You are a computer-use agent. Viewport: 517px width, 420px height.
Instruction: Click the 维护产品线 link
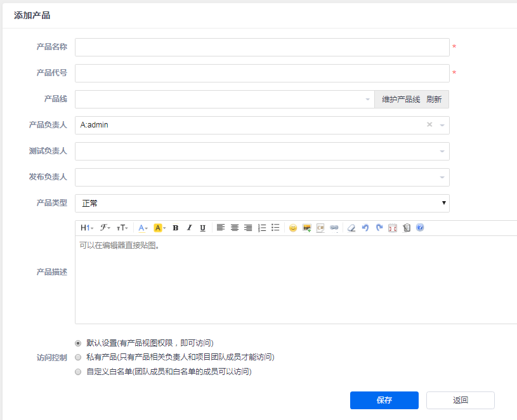pos(401,99)
